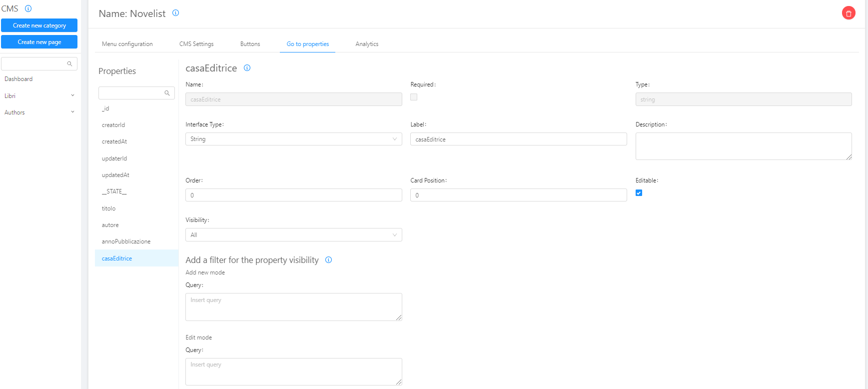Open the Interface Type dropdown
This screenshot has height=389, width=868.
coord(293,139)
